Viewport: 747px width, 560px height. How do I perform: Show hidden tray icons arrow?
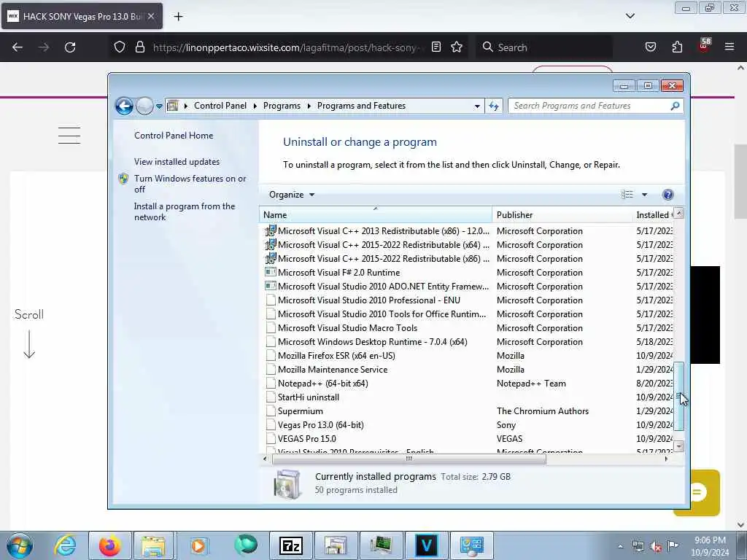tap(620, 546)
